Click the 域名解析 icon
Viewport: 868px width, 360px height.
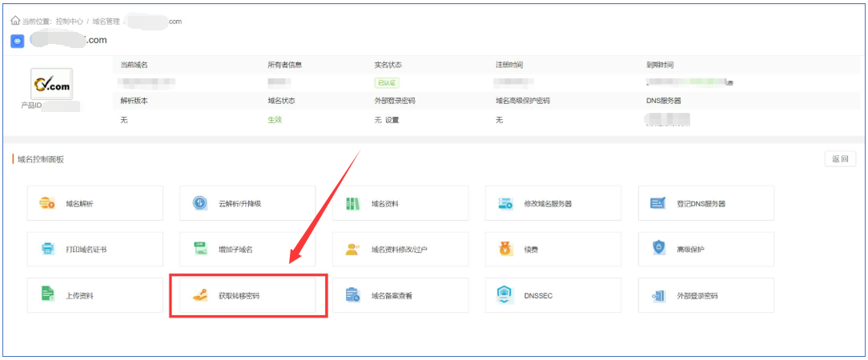[47, 203]
